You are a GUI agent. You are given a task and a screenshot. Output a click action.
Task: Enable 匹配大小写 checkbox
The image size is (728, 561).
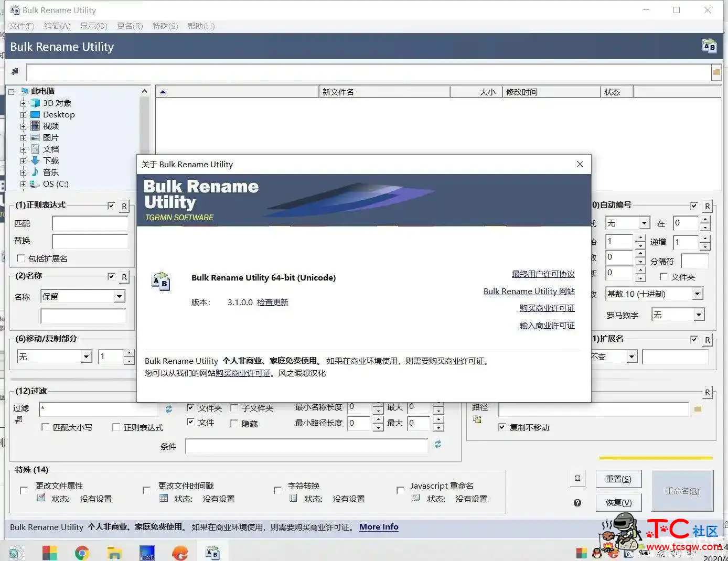pyautogui.click(x=45, y=427)
